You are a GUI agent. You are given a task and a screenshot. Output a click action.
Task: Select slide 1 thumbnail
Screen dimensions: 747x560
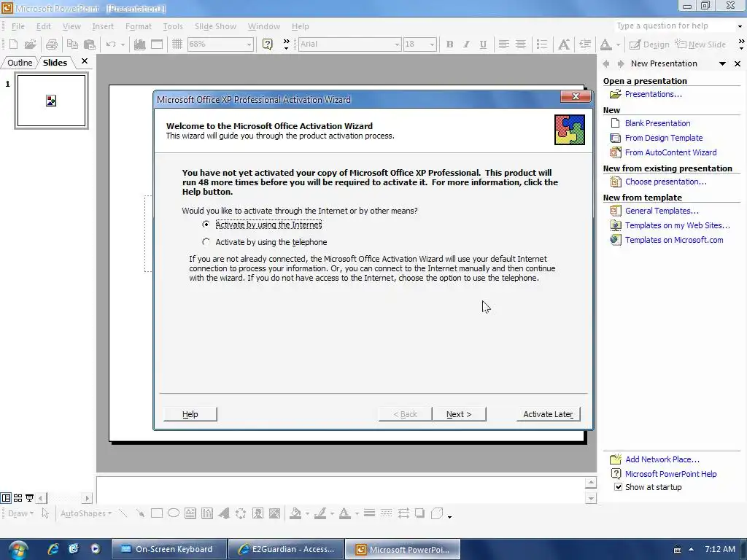[x=52, y=101]
